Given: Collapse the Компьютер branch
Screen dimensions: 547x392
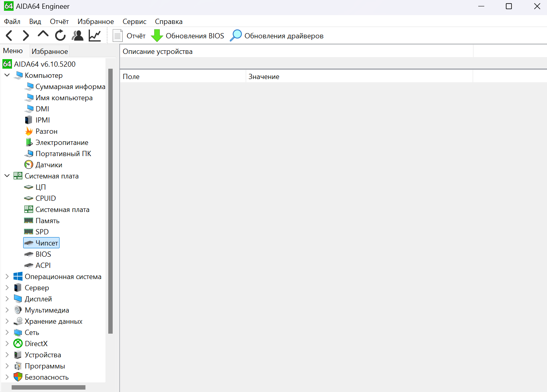Looking at the screenshot, I should click(7, 75).
